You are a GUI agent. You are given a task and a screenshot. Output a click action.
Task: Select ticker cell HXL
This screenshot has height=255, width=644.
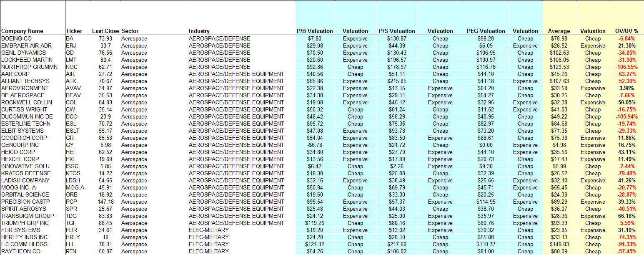coord(70,159)
